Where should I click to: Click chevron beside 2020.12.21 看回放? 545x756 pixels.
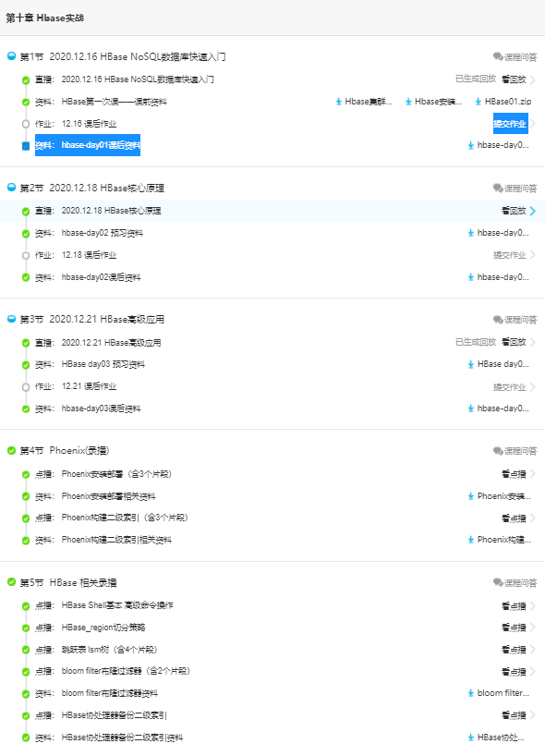(x=532, y=342)
